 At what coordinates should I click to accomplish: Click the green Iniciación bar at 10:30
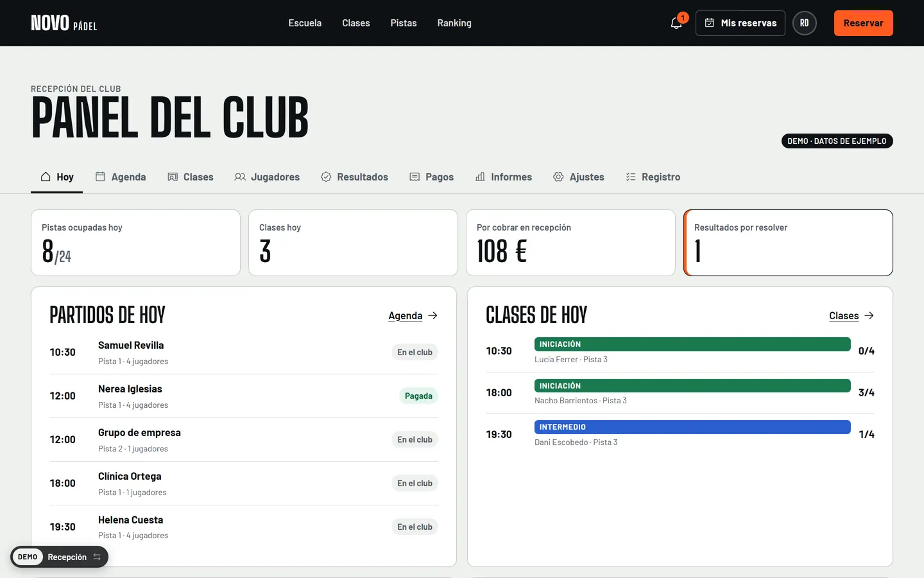click(x=692, y=344)
